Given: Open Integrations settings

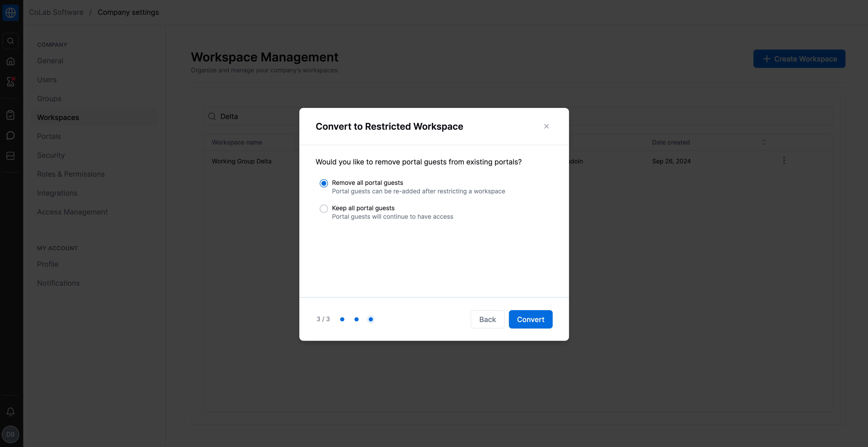Looking at the screenshot, I should 57,193.
